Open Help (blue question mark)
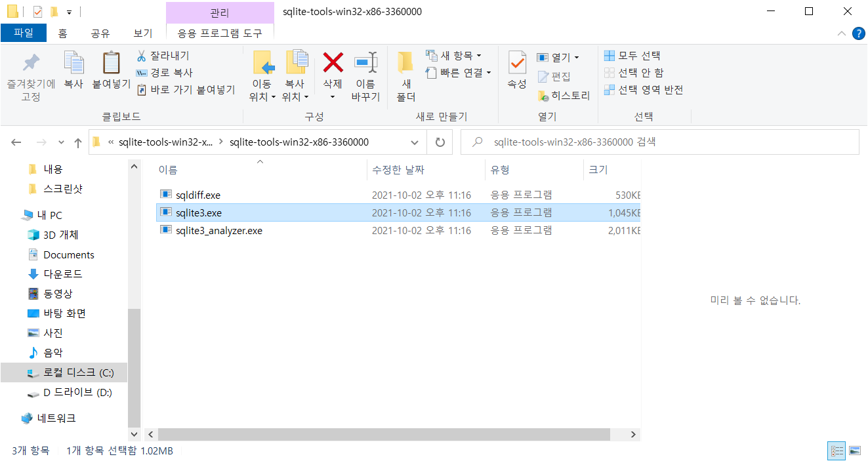This screenshot has height=461, width=868. 858,33
